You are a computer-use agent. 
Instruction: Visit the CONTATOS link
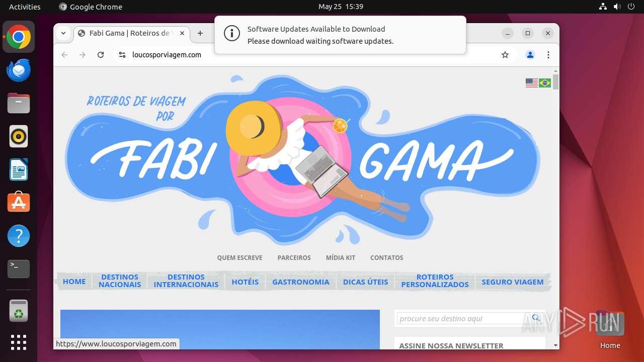(x=387, y=257)
